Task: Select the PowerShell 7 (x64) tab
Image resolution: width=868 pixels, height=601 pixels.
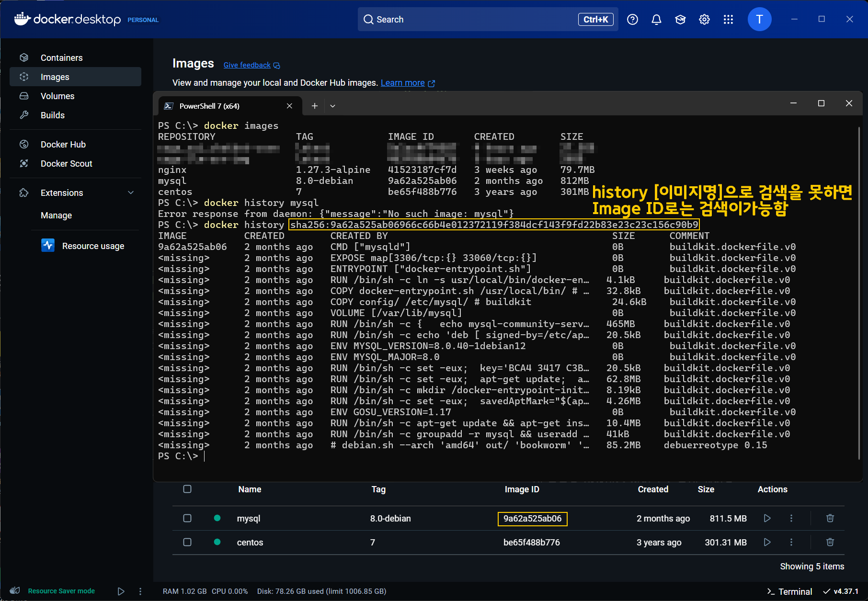Action: click(230, 106)
